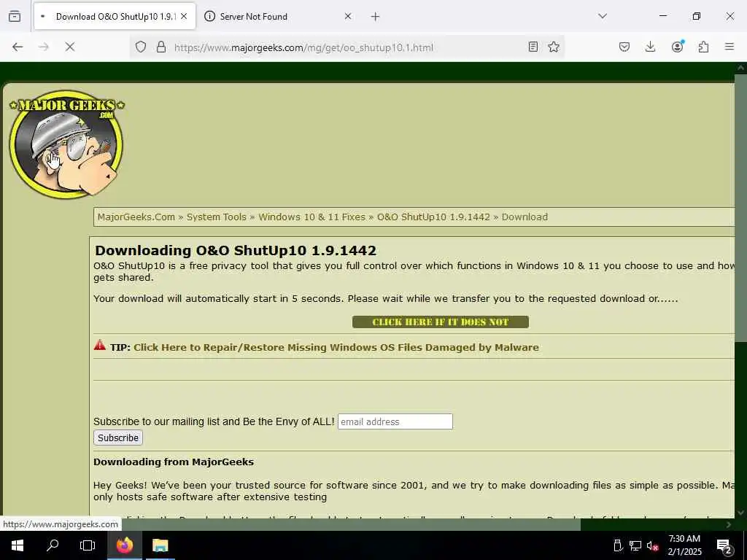This screenshot has width=747, height=560.
Task: Select the Download O&O ShutUp10 tab
Action: coord(115,17)
